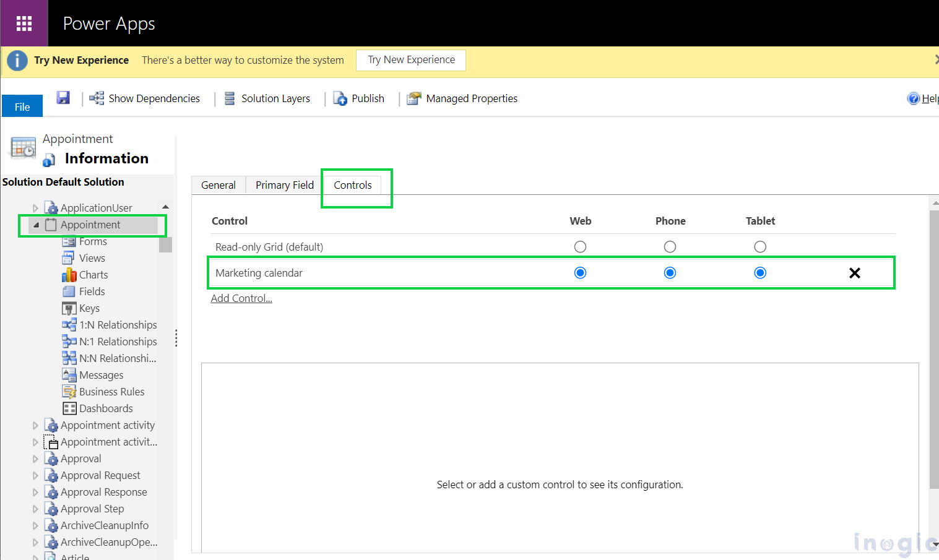This screenshot has height=560, width=939.
Task: Click the Power Apps title
Action: (109, 24)
